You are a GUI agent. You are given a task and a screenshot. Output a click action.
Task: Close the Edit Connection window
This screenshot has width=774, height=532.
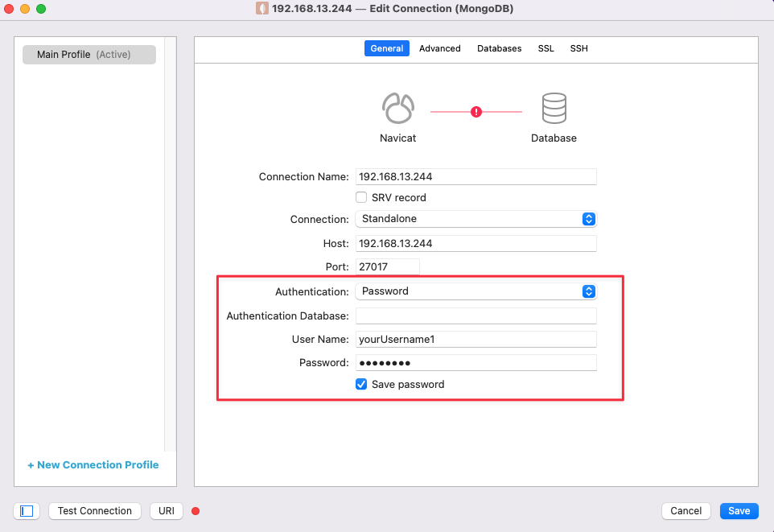coord(8,9)
